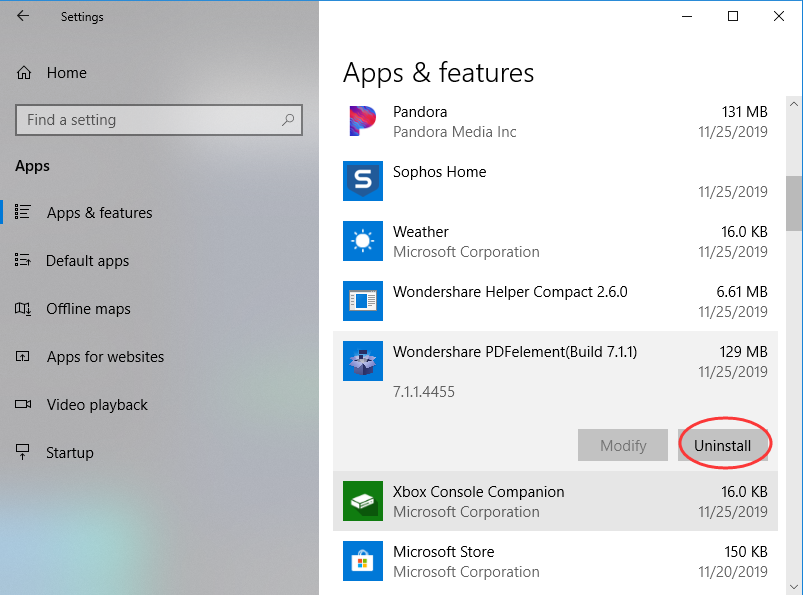This screenshot has height=595, width=803.
Task: Click the Xbox Console Companion icon
Action: [x=363, y=501]
